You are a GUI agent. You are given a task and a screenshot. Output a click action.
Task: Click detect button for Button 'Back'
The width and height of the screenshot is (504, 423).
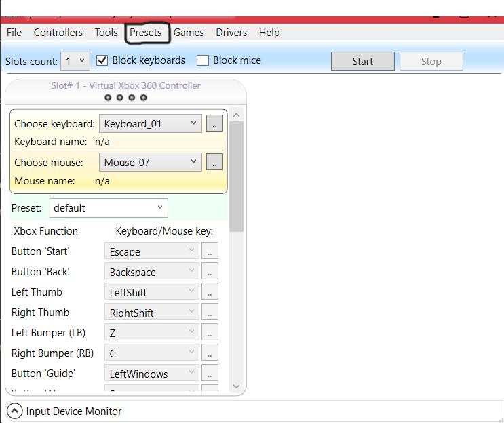click(210, 271)
